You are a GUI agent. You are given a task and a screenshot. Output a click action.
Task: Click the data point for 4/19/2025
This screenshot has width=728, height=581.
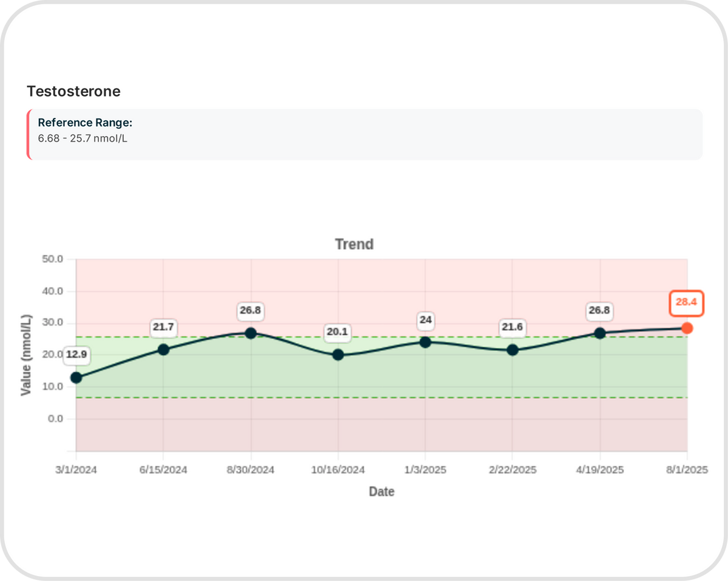(600, 333)
